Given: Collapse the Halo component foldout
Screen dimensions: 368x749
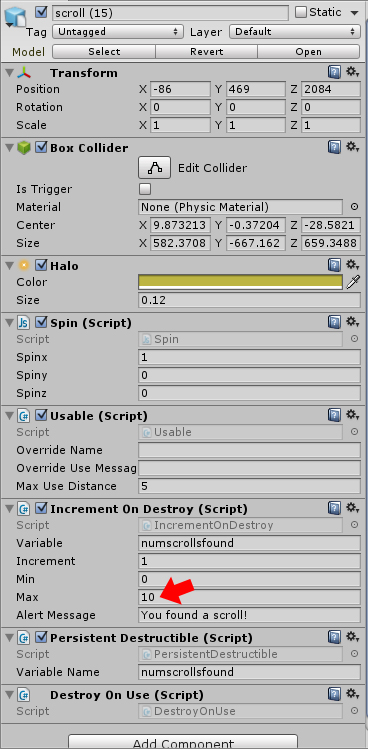Looking at the screenshot, I should pos(9,265).
